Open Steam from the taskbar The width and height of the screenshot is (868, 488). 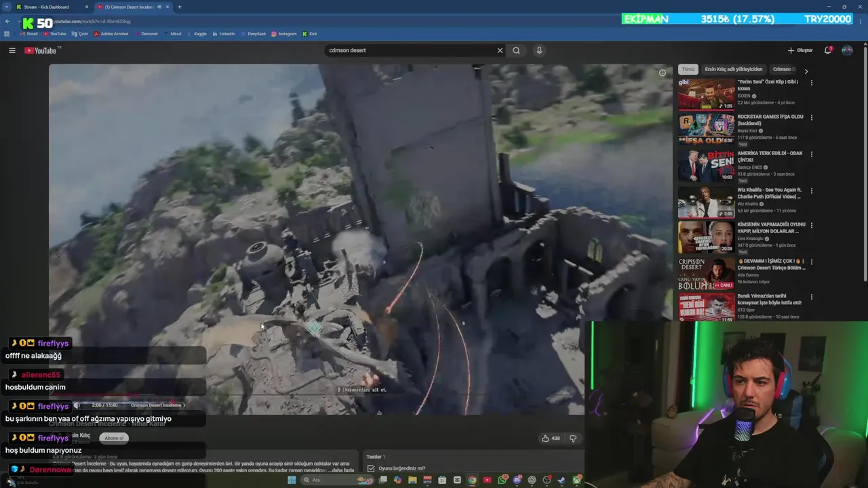(x=561, y=480)
